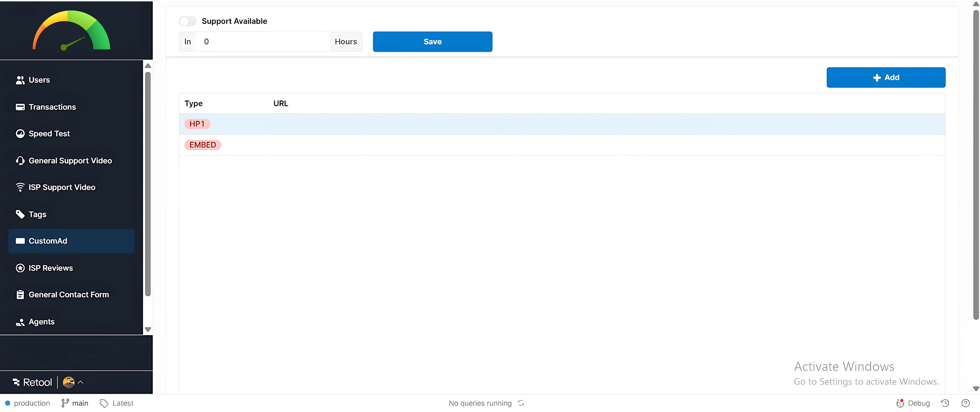This screenshot has width=980, height=412.
Task: Click the Support Available label
Action: click(234, 21)
